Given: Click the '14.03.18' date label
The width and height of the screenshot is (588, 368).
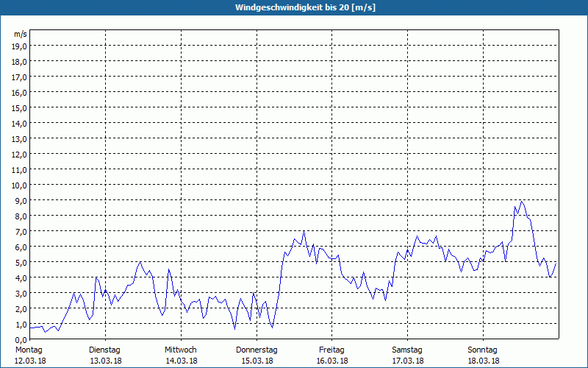Looking at the screenshot, I should [182, 361].
